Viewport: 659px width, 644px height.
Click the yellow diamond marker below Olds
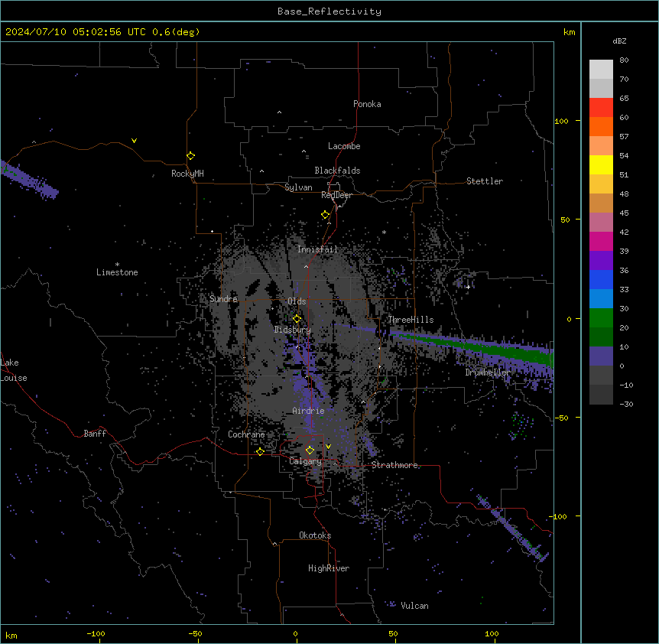coord(297,319)
